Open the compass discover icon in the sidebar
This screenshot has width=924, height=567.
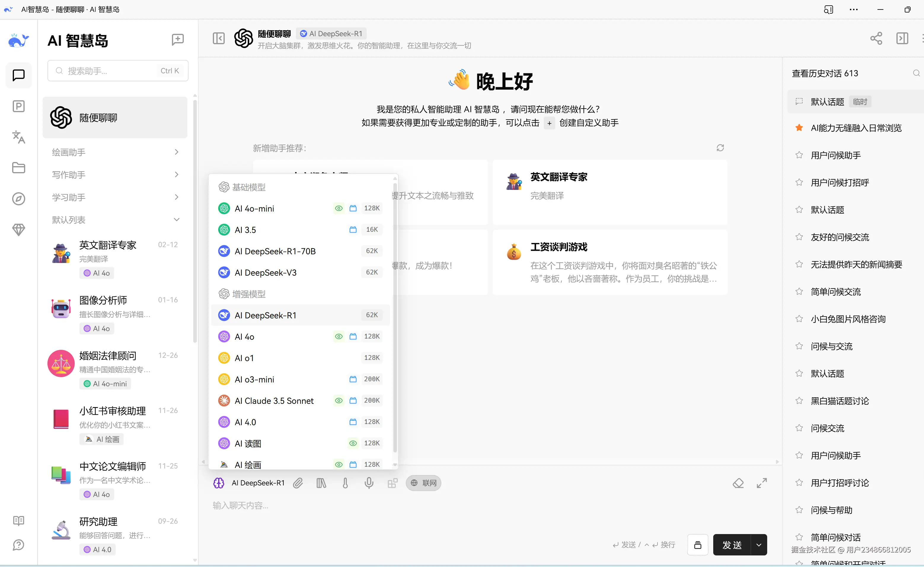[18, 199]
